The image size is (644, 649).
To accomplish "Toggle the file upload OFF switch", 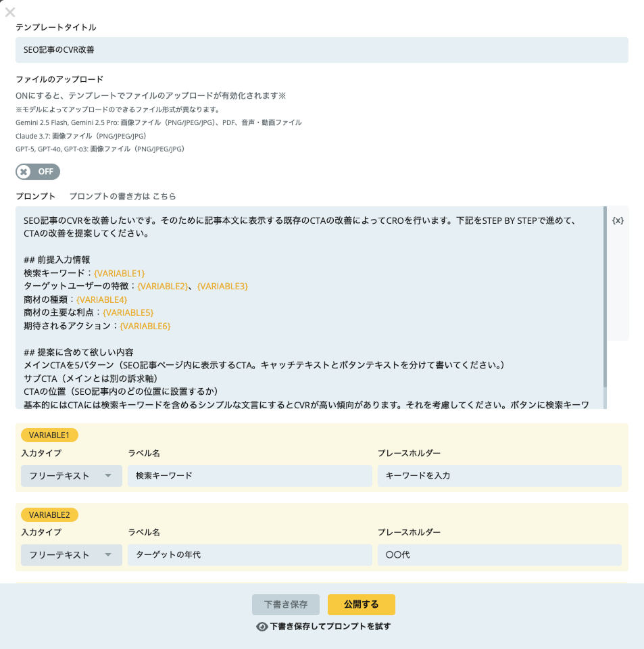I will click(38, 172).
